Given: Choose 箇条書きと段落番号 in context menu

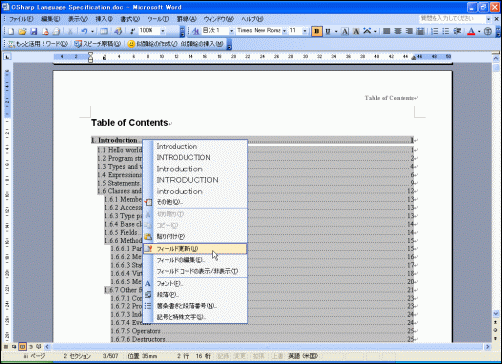Looking at the screenshot, I should click(195, 306).
